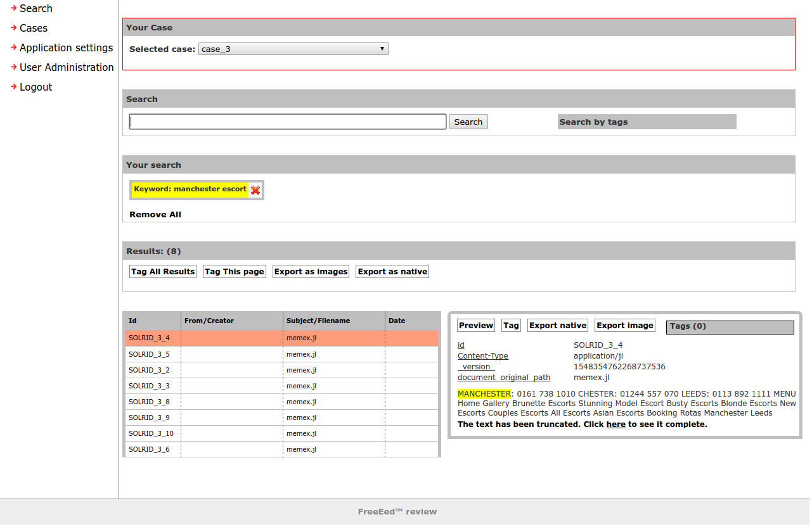Open the Cases page

pyautogui.click(x=32, y=28)
